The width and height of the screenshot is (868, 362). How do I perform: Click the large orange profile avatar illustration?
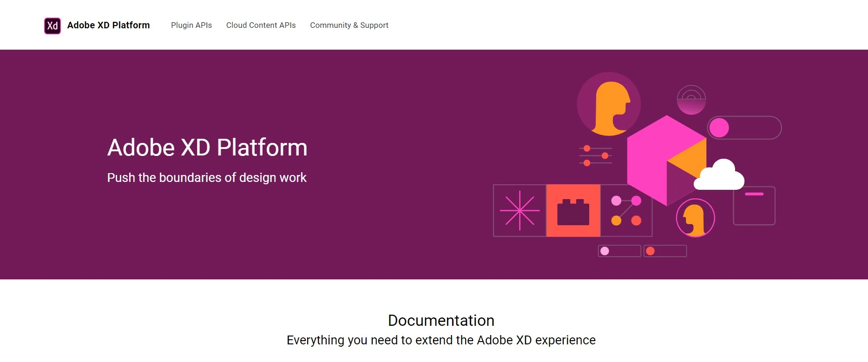click(609, 104)
